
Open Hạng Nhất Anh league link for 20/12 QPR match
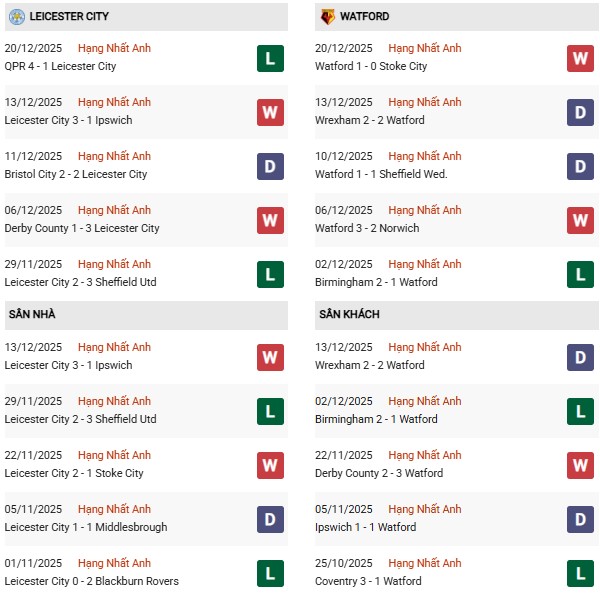[114, 48]
